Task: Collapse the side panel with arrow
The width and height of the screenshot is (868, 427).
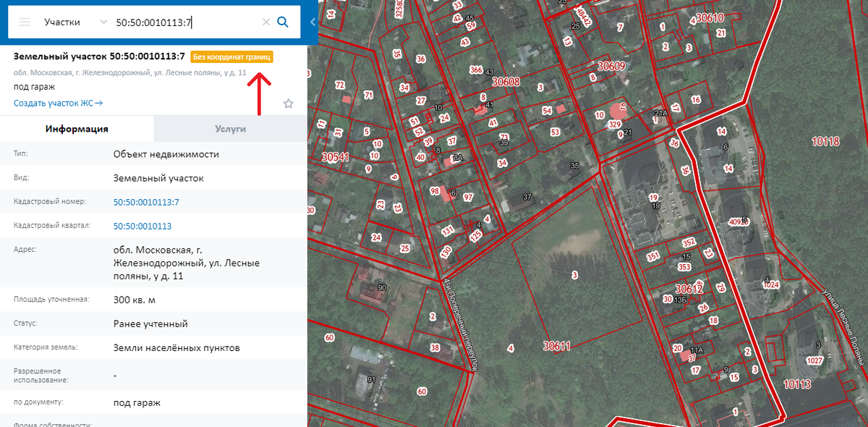Action: click(x=312, y=22)
